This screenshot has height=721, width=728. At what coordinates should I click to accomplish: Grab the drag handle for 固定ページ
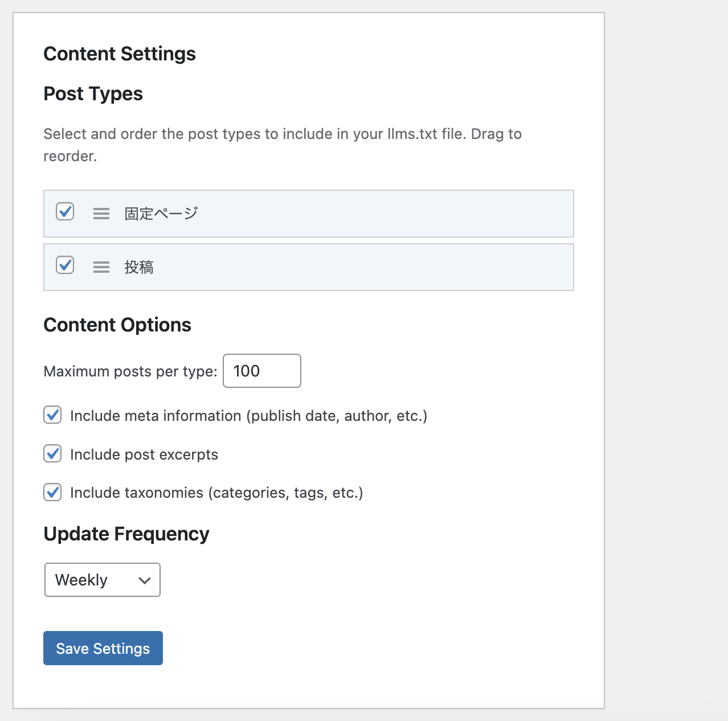point(101,214)
